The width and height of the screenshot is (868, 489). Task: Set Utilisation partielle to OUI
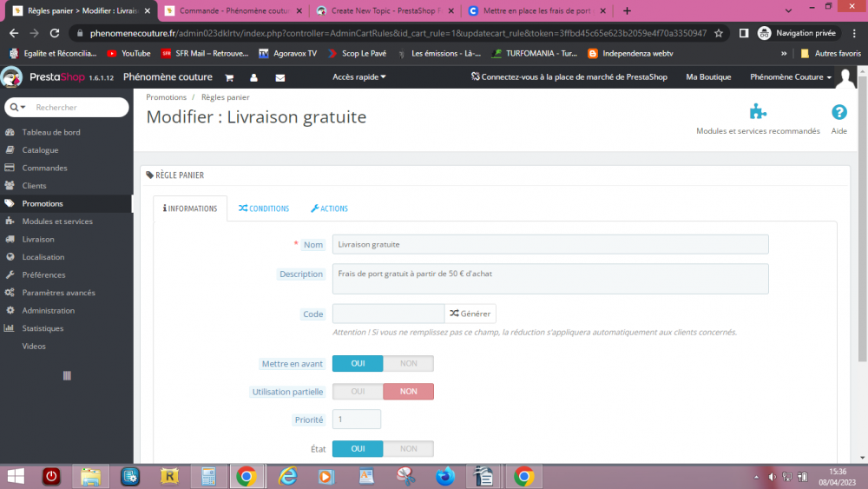tap(358, 392)
